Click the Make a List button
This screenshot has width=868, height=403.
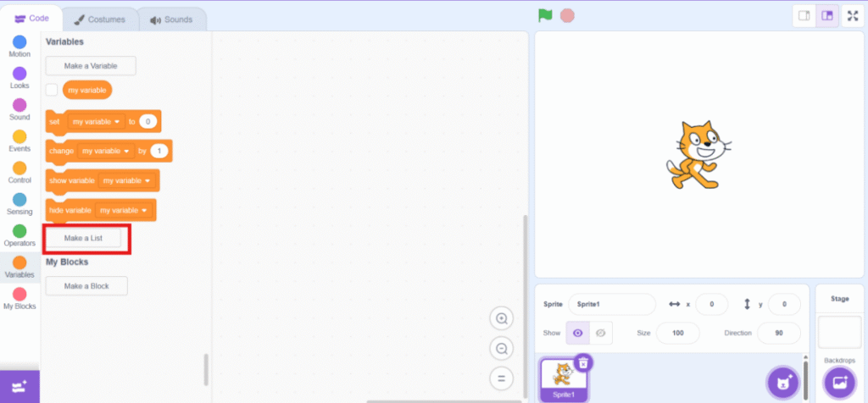click(x=83, y=238)
